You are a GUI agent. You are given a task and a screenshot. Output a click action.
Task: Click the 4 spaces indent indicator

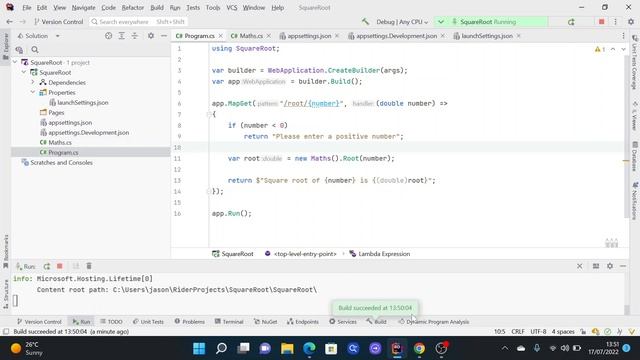[x=563, y=331]
